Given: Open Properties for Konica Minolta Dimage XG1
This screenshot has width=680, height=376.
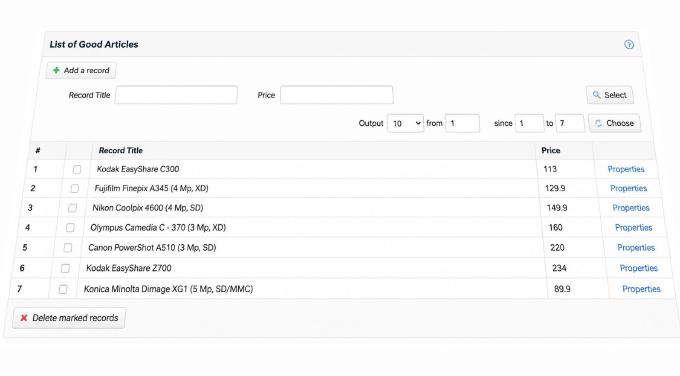Looking at the screenshot, I should [641, 289].
